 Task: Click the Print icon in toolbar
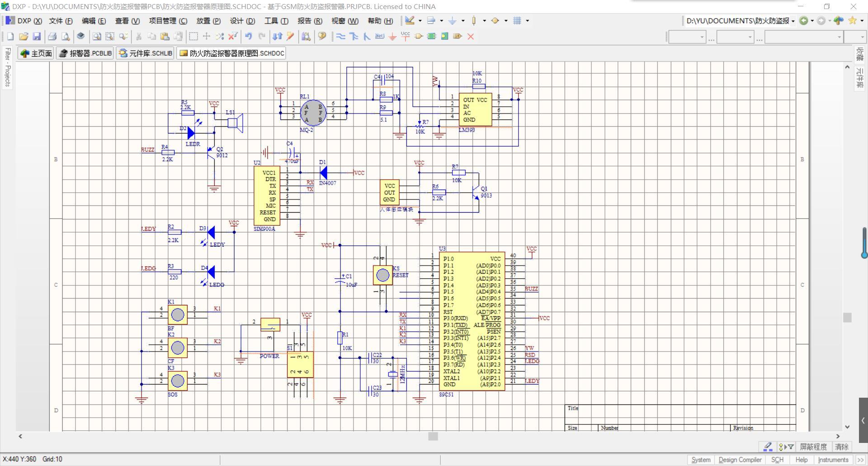pyautogui.click(x=52, y=36)
